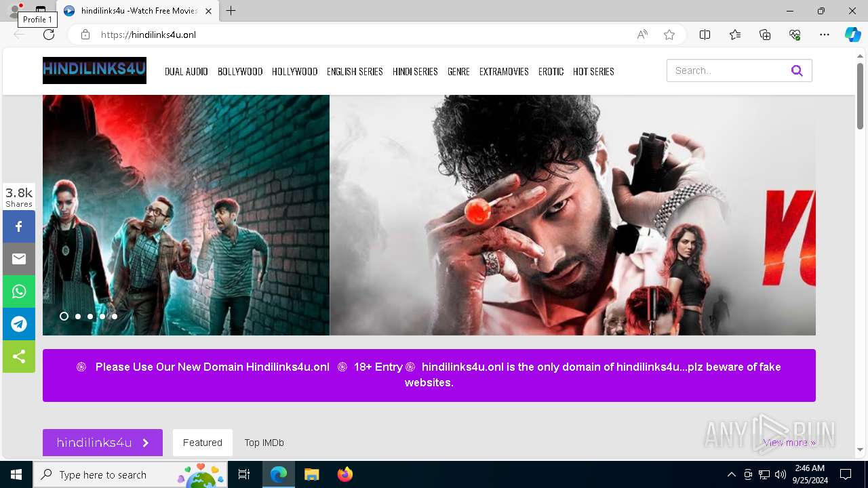Show hidden system tray icons
The width and height of the screenshot is (868, 488).
(731, 474)
